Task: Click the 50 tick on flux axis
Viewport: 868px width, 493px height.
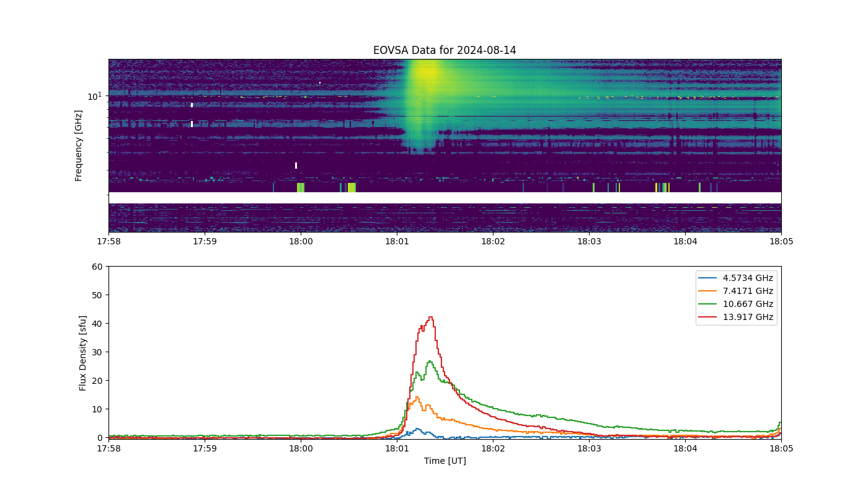Action: 97,295
